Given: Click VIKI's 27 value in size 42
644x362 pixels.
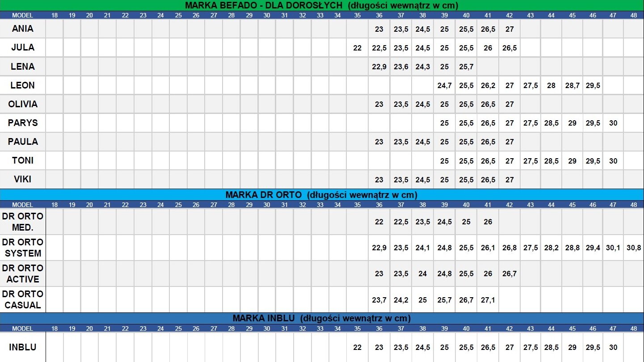Looking at the screenshot, I should tap(509, 180).
